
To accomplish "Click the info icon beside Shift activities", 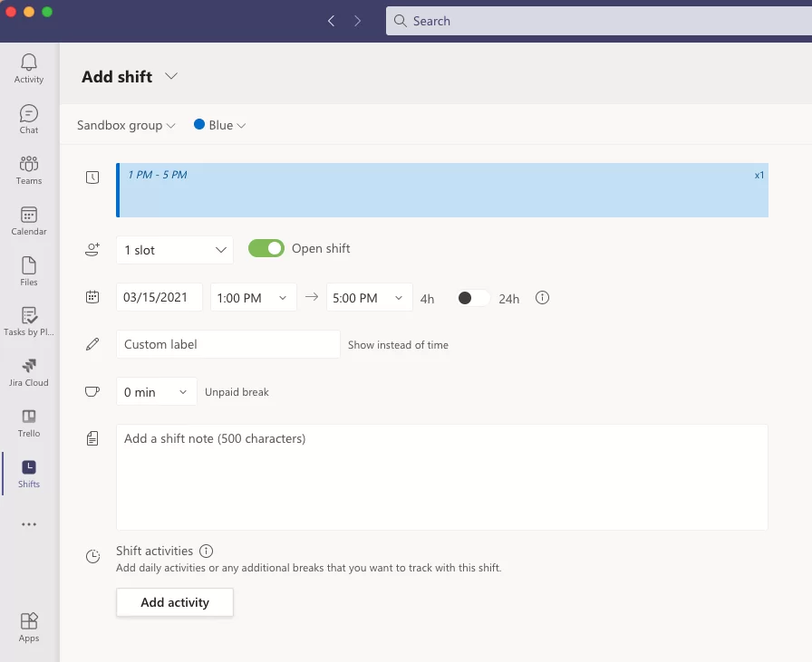I will pyautogui.click(x=206, y=551).
